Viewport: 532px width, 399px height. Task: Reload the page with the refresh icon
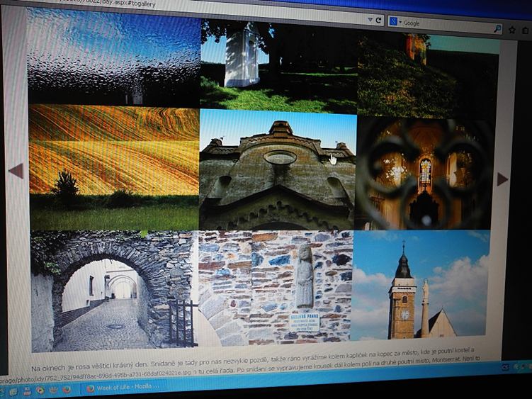(378, 20)
